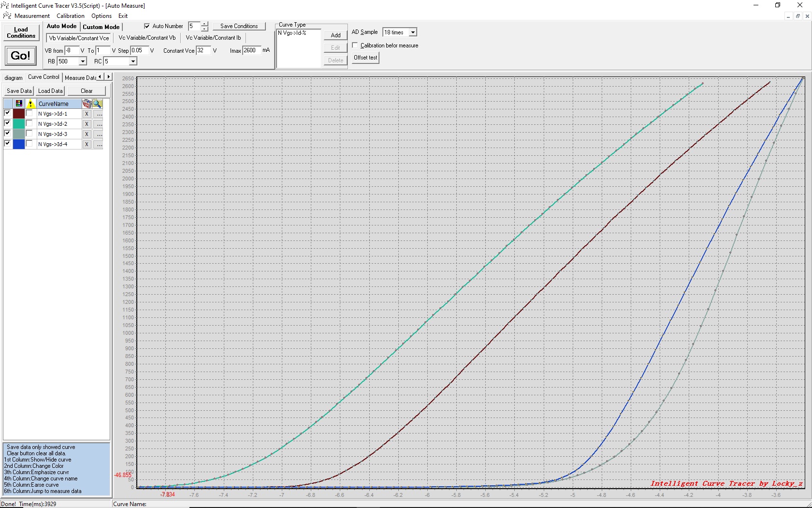812x508 pixels.
Task: Open the RC 5 dropdown
Action: coord(133,61)
